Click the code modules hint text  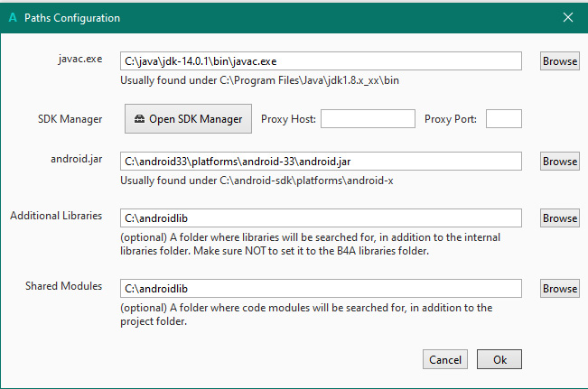306,314
